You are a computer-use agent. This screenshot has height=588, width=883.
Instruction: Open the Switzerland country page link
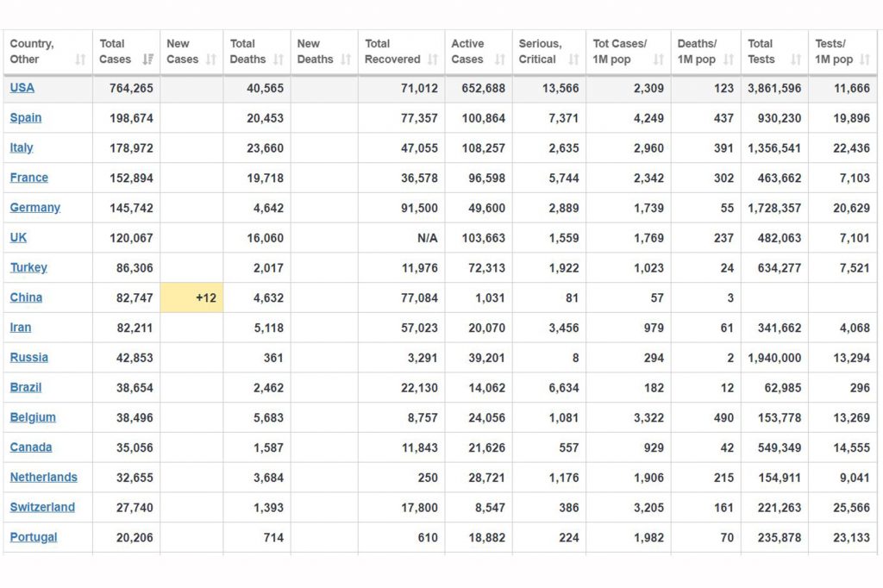tap(42, 507)
